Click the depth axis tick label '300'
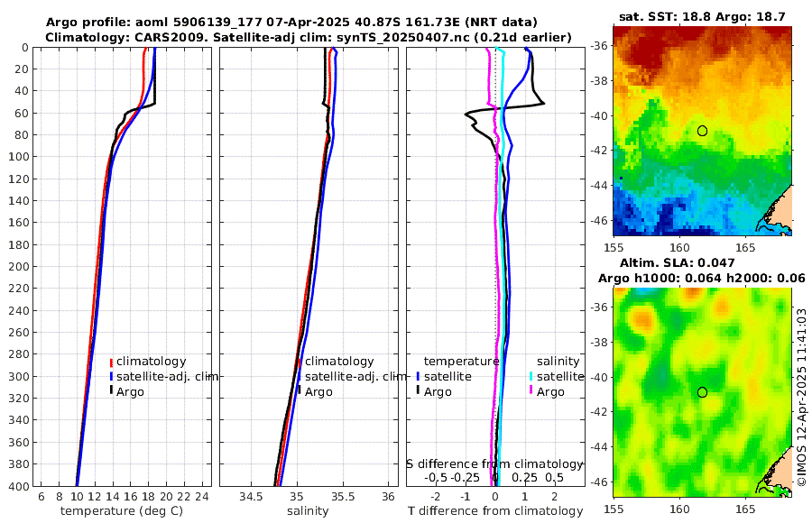This screenshot has height=523, width=812. 19,376
